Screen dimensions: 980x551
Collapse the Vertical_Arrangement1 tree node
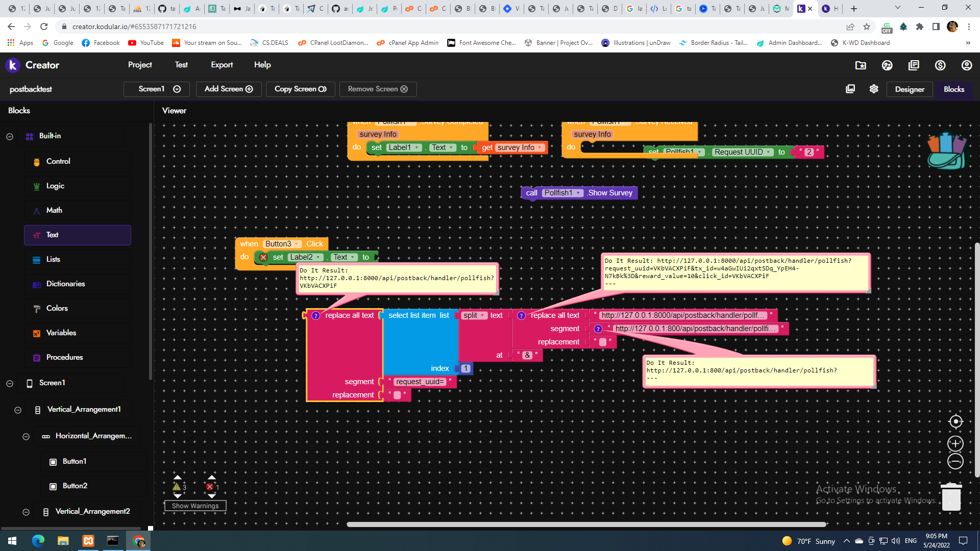[x=18, y=410]
